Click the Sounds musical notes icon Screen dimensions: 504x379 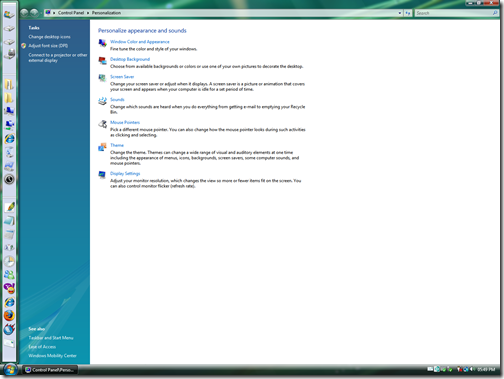(102, 101)
